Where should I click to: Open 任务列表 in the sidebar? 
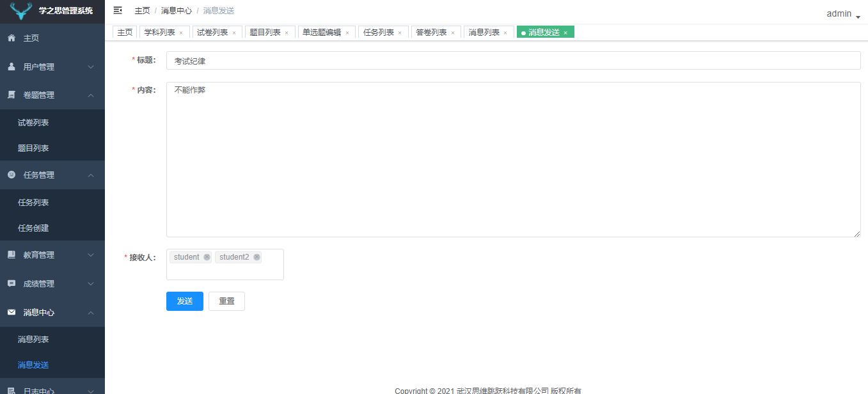(x=52, y=202)
